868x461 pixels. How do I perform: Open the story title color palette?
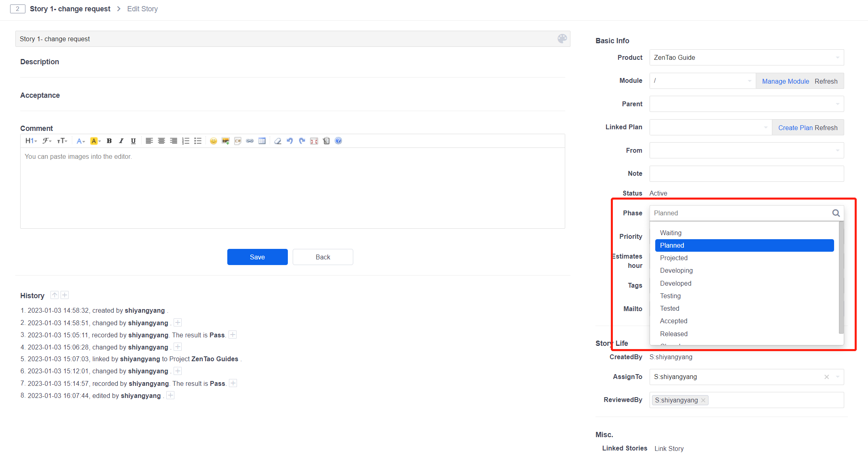pos(562,39)
